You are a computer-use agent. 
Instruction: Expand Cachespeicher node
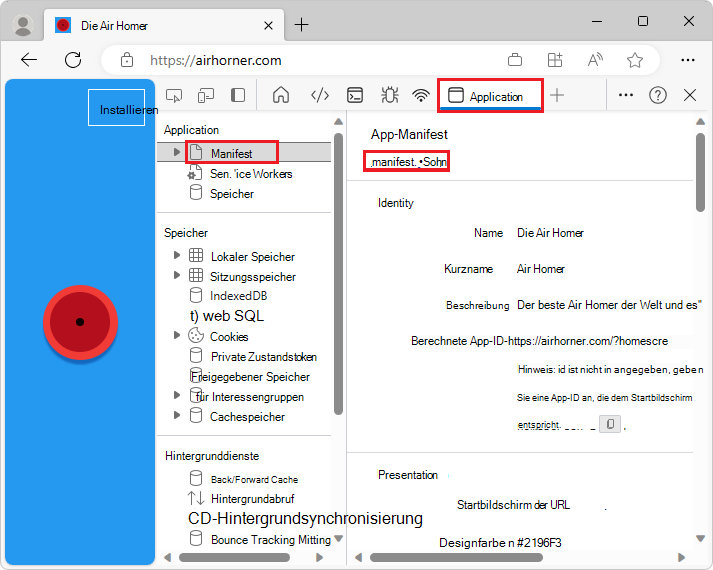click(177, 415)
